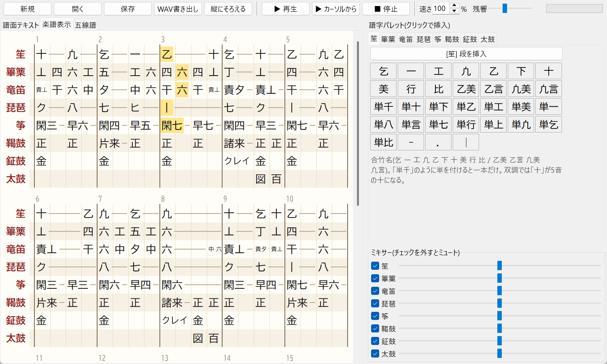607x364 pixels.
Task: Insert the 凢言 chord from the palette
Action: (549, 89)
